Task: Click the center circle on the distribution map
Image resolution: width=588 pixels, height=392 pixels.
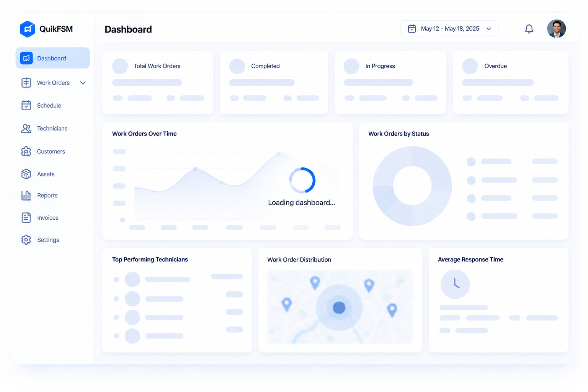Action: click(339, 308)
